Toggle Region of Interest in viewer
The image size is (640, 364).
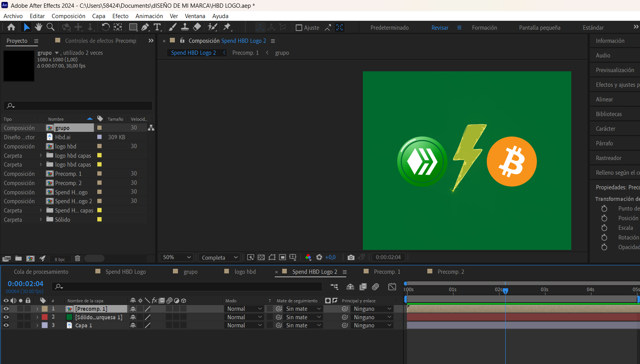coord(283,257)
